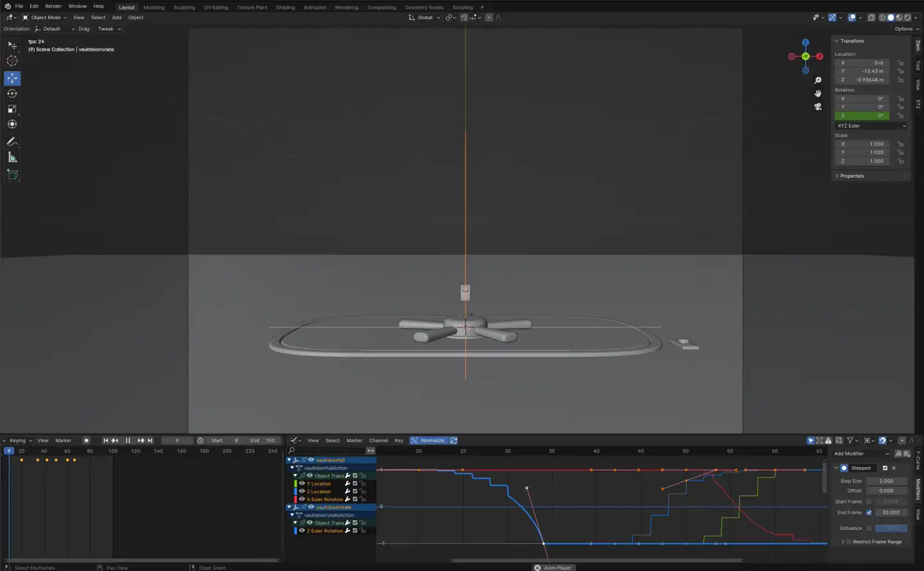Switch to material preview shading
924x571 pixels.
[899, 18]
